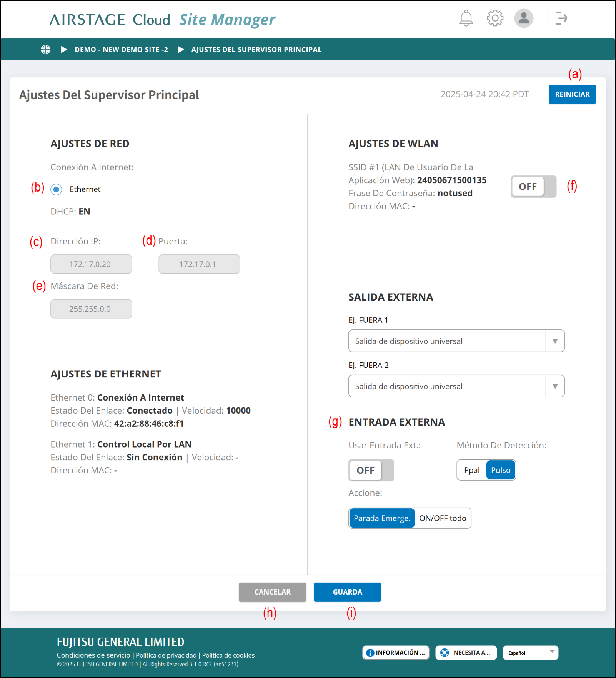Image resolution: width=616 pixels, height=678 pixels.
Task: Toggle the Usar Entrada Ext. switch
Action: tap(371, 470)
